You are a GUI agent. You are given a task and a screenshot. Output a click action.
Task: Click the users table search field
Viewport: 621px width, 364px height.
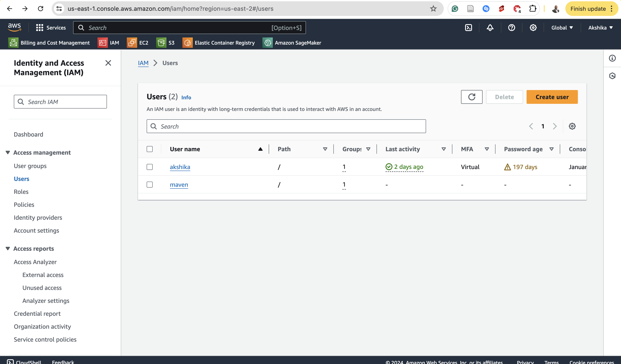click(286, 126)
